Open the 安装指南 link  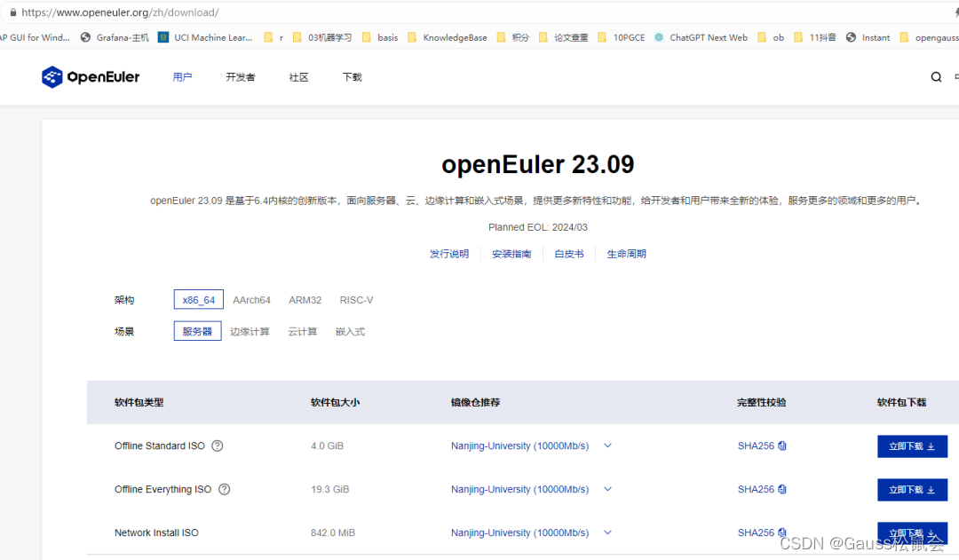[511, 254]
